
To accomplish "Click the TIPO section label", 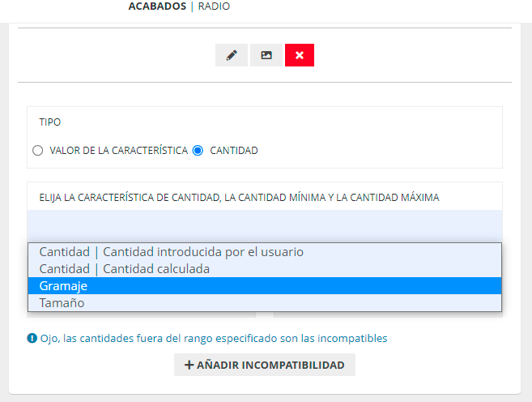I will (50, 122).
